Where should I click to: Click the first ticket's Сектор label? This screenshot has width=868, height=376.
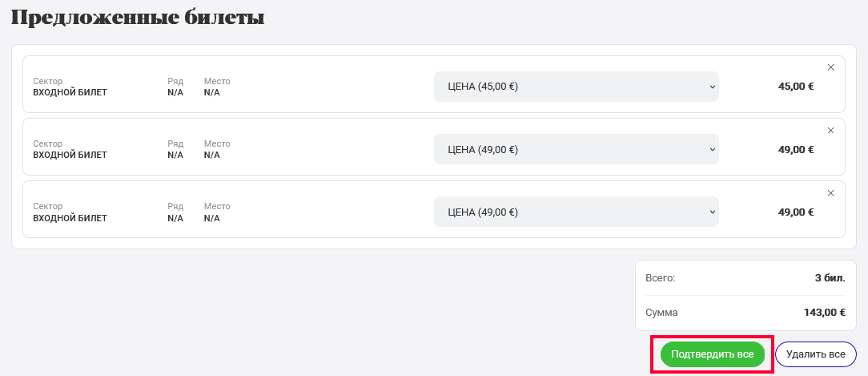48,82
